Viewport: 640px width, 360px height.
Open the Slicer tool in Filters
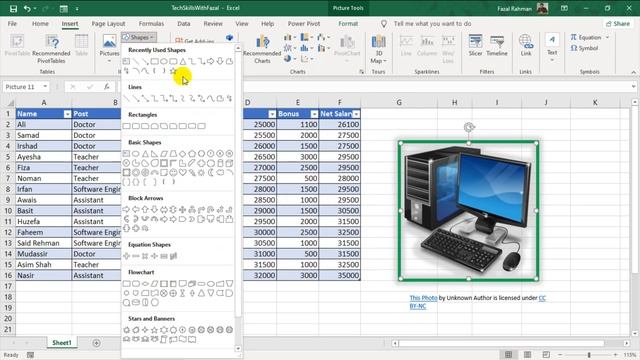pyautogui.click(x=476, y=45)
